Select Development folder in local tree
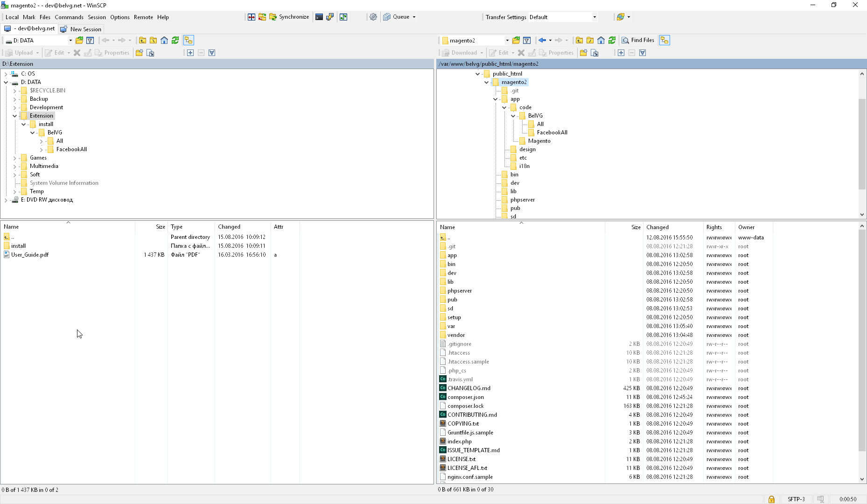 [x=46, y=107]
